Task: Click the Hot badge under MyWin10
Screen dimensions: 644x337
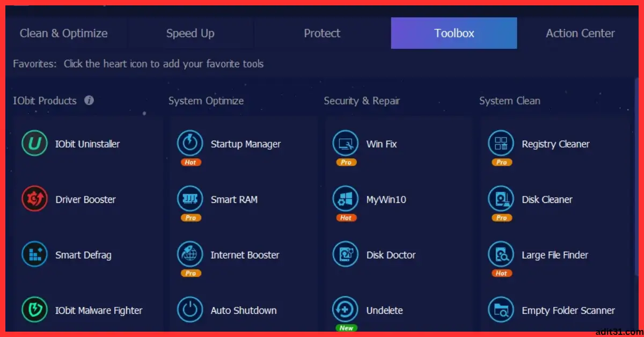Action: tap(346, 218)
